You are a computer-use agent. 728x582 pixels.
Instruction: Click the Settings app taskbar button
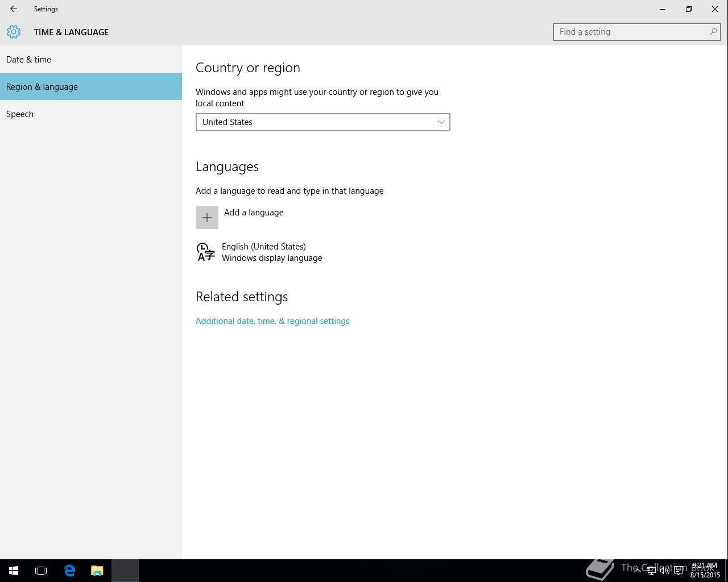tap(125, 571)
